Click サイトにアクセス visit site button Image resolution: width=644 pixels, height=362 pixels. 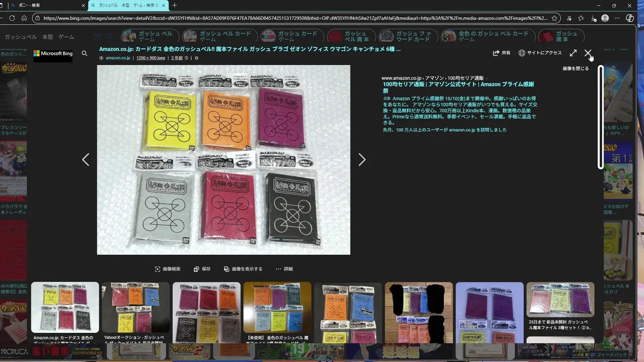(540, 53)
